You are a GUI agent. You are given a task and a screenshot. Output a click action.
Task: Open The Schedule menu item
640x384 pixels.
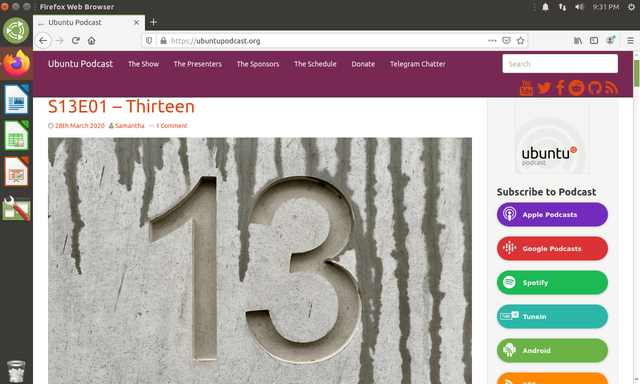click(x=315, y=64)
